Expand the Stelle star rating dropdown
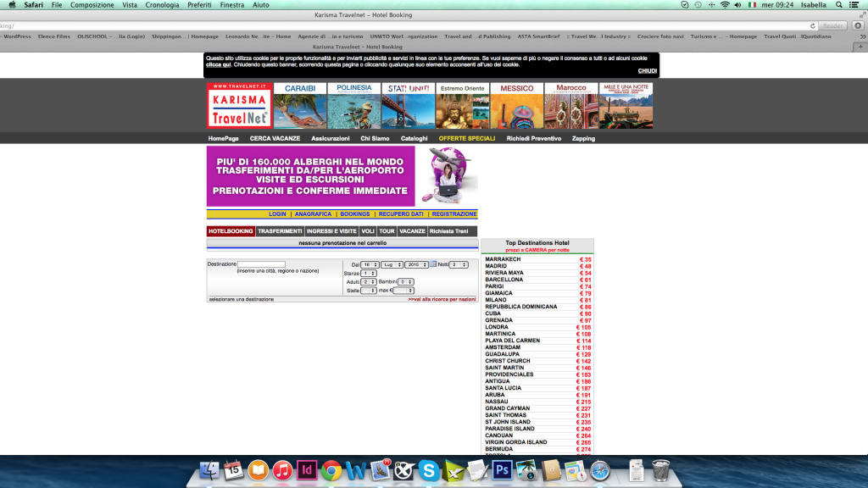 (x=369, y=290)
